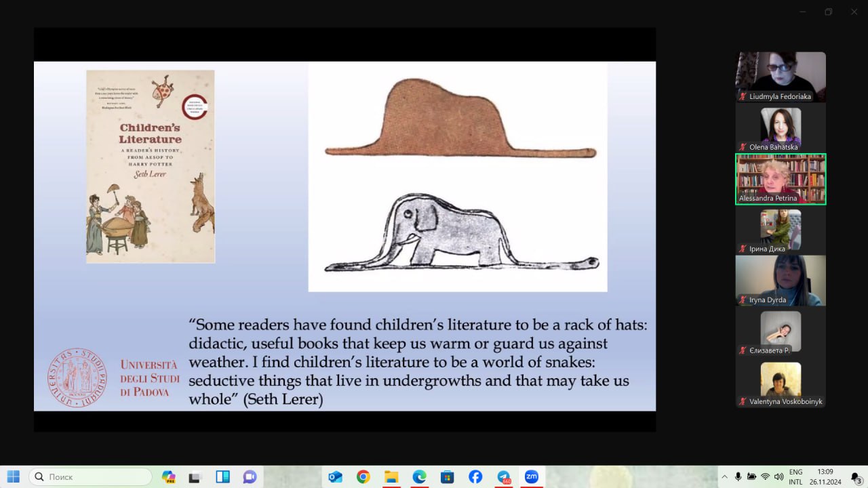Viewport: 868px width, 488px height.
Task: Open the Wi-Fi network icon in the system tray
Action: [765, 476]
